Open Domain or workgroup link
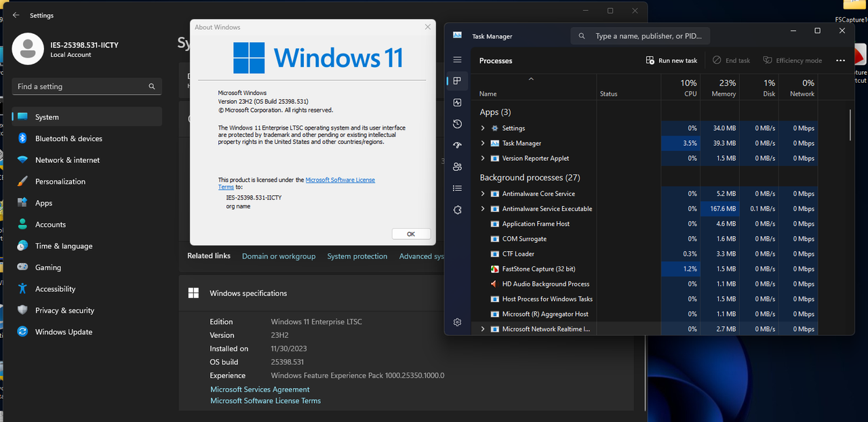 point(279,256)
